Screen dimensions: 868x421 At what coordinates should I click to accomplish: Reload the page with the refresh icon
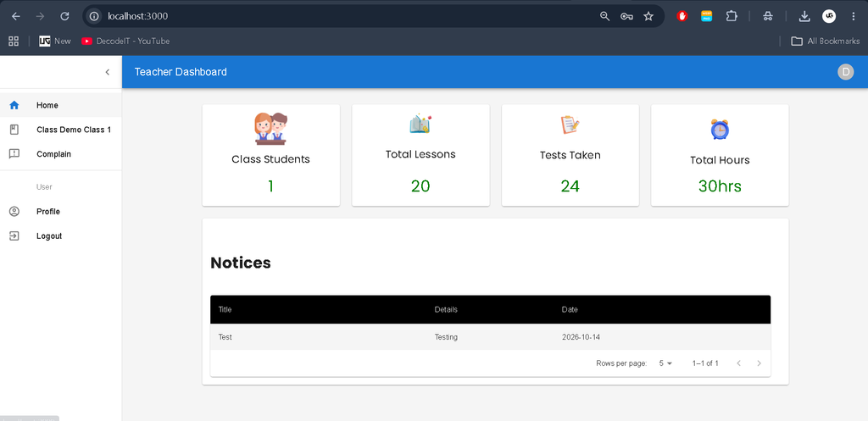(64, 17)
